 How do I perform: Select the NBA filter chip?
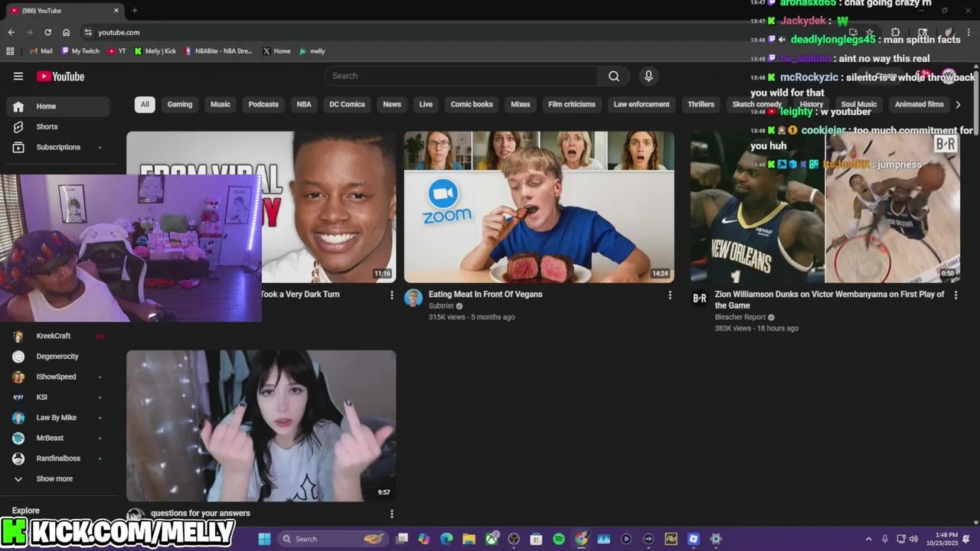click(x=304, y=104)
